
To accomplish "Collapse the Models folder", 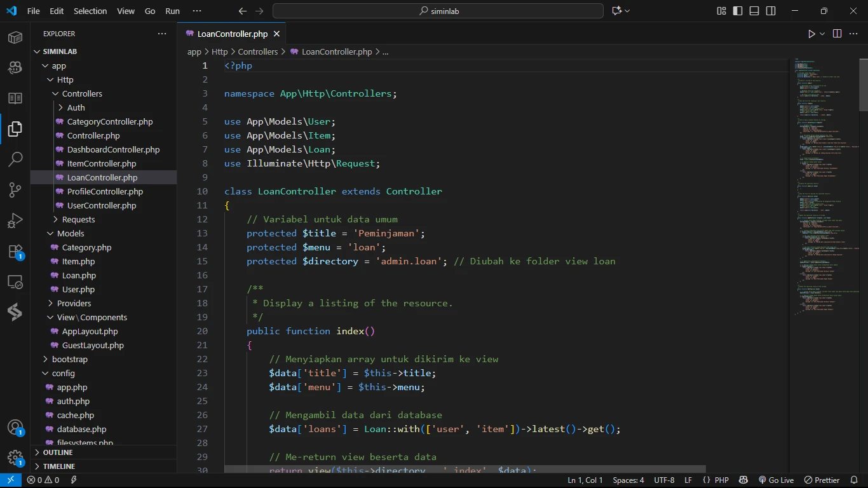I will coord(70,233).
